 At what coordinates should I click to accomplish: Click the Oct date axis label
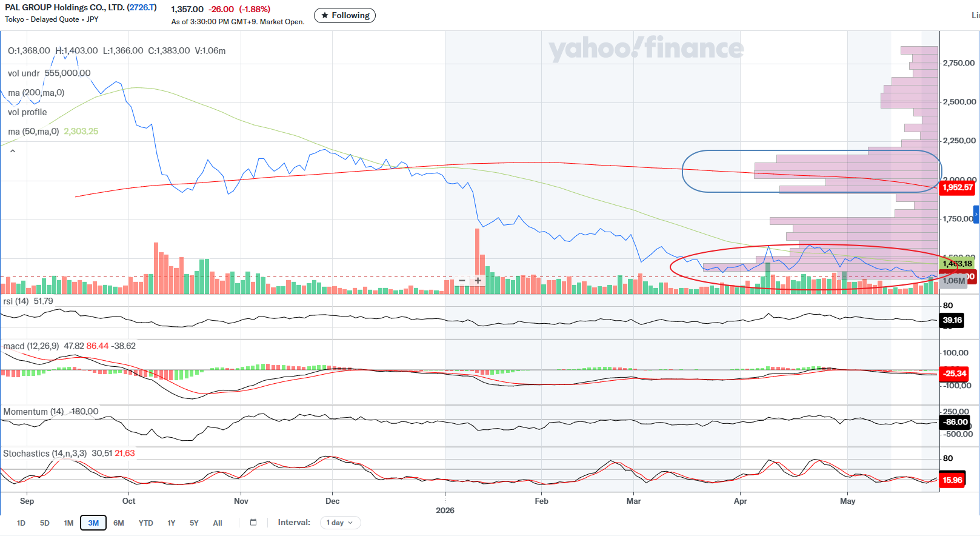click(128, 501)
